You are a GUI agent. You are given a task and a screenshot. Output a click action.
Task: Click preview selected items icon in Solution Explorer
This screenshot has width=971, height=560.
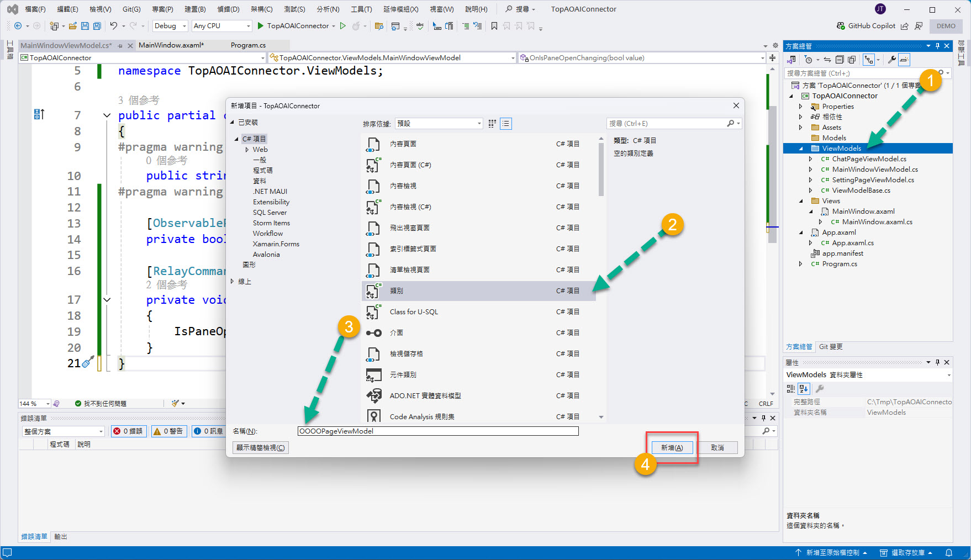coord(904,60)
